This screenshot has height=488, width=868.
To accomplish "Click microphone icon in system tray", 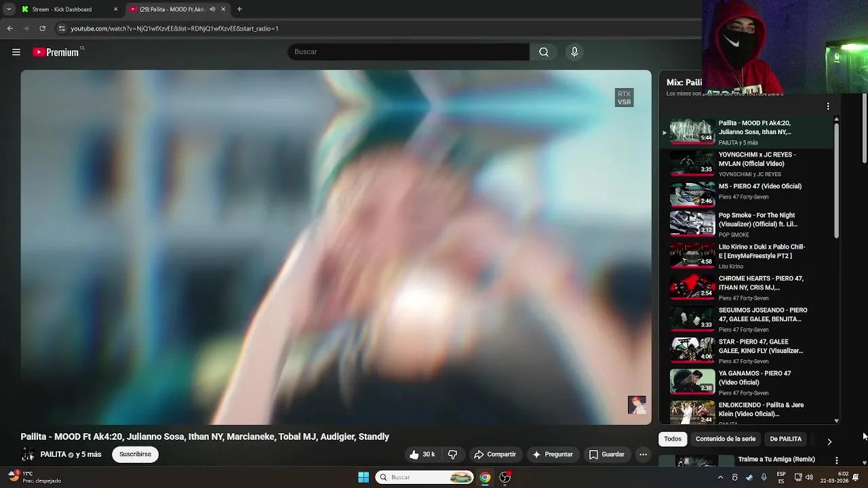I will coord(764,477).
